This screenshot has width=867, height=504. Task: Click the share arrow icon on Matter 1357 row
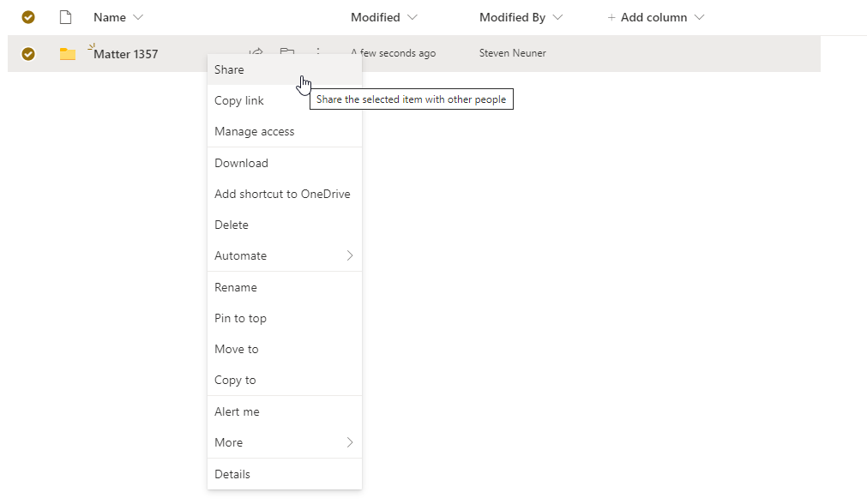(256, 51)
